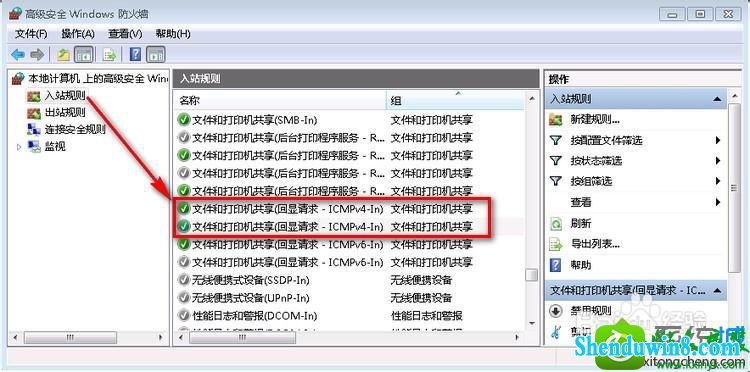Click the Up one level folder icon
The height and width of the screenshot is (372, 750).
tap(64, 55)
